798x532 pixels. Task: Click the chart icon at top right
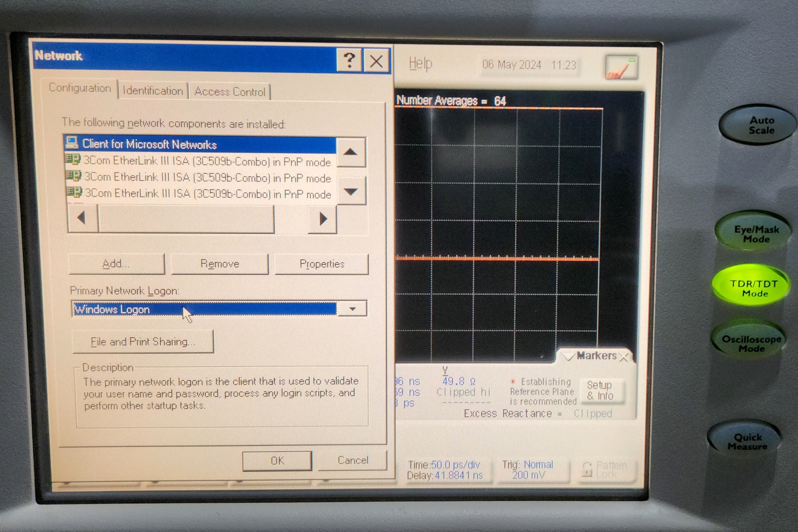coord(621,68)
